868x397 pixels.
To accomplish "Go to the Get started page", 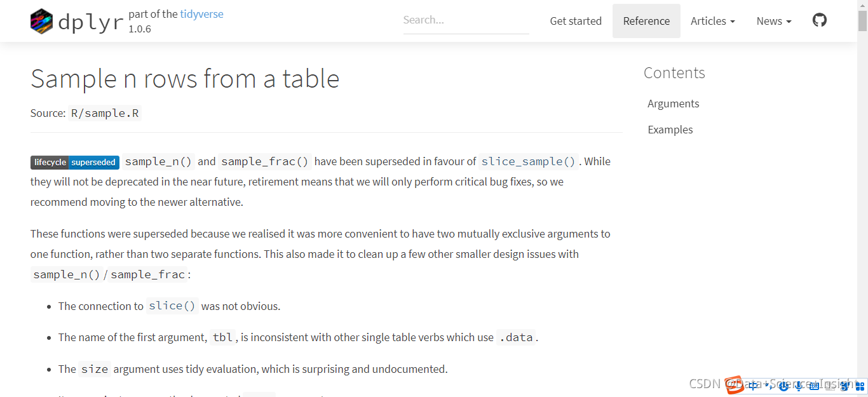I will coord(576,21).
